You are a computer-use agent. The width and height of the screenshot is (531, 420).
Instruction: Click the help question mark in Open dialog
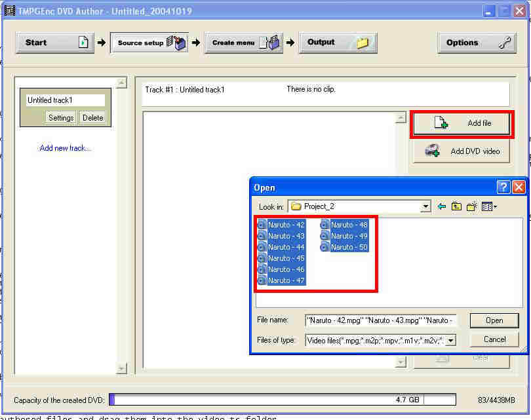pos(503,187)
